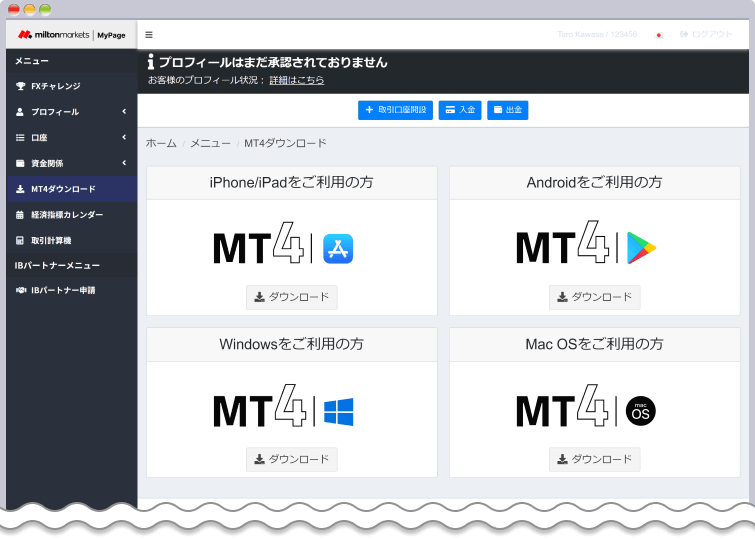755x540 pixels.
Task: Click the Google Play icon in Android card
Action: 641,248
